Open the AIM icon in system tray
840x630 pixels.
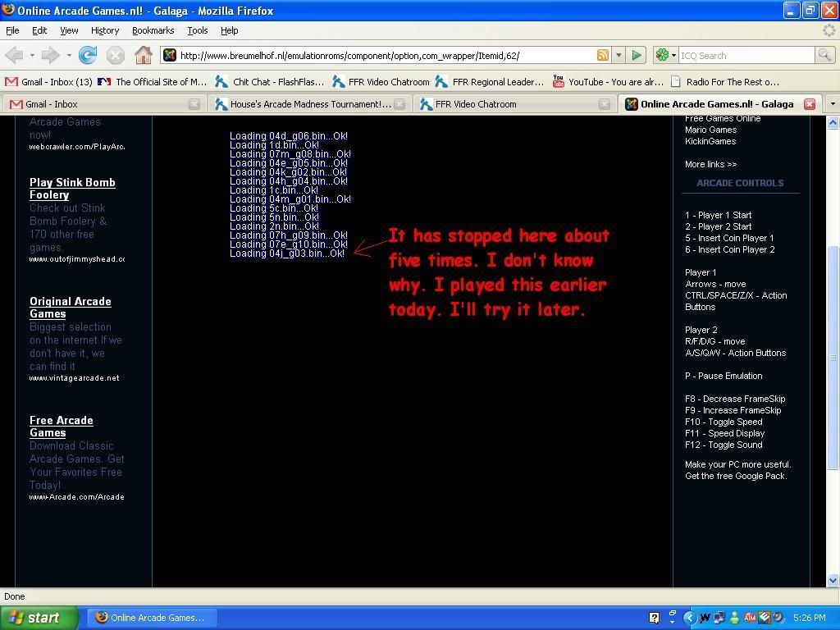tap(749, 618)
